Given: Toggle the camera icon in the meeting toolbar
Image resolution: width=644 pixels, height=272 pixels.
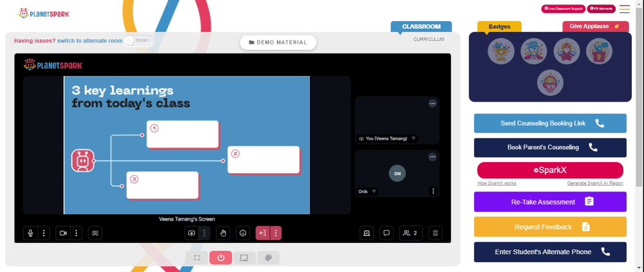Looking at the screenshot, I should [63, 233].
